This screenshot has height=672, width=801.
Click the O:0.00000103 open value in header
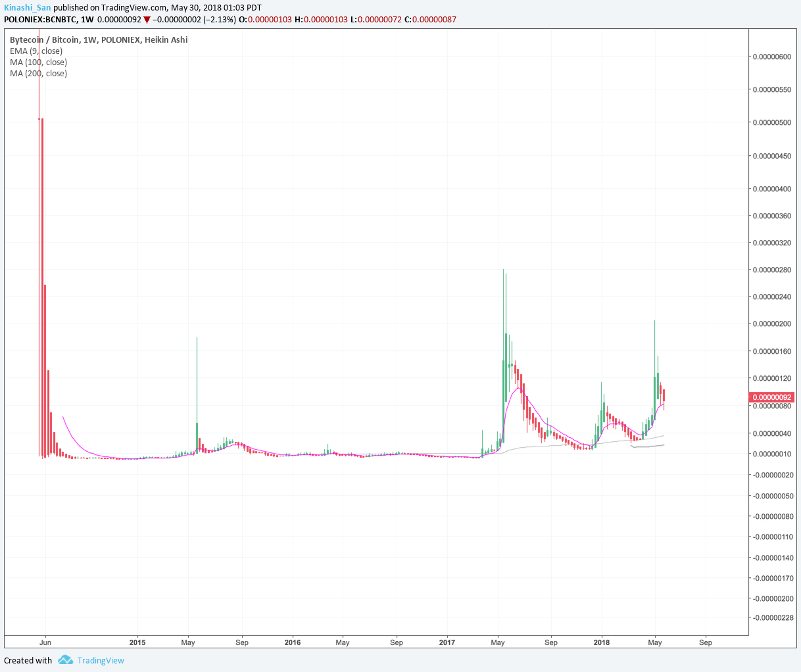click(266, 19)
